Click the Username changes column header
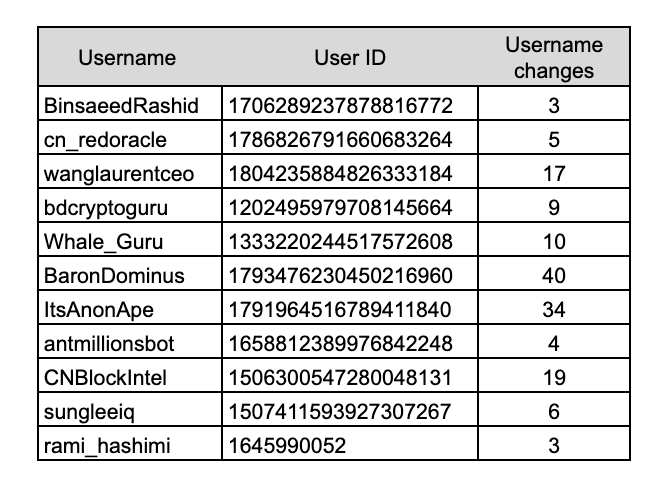This screenshot has height=492, width=664. pos(553,58)
